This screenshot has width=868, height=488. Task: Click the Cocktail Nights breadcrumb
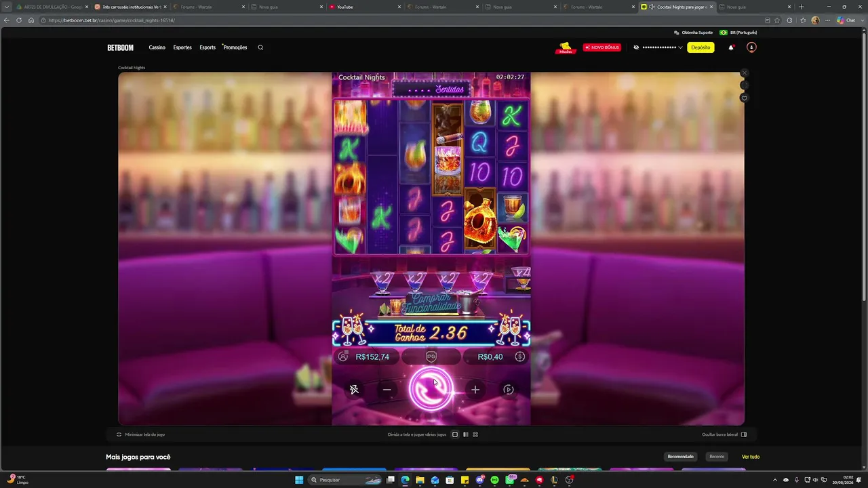click(132, 68)
